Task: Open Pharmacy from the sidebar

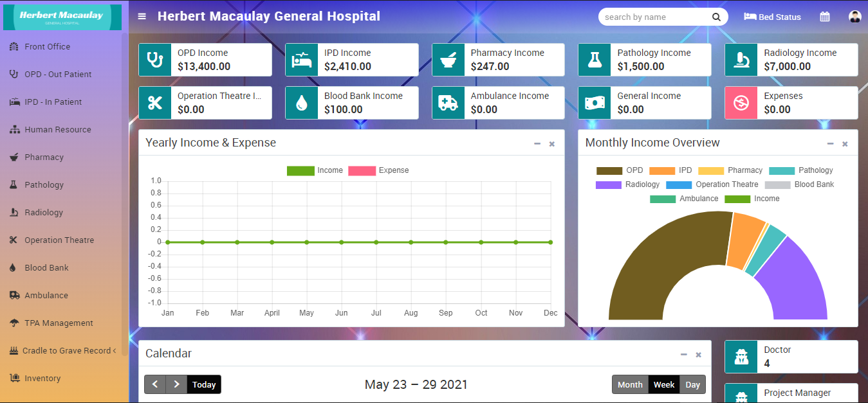Action: point(44,157)
